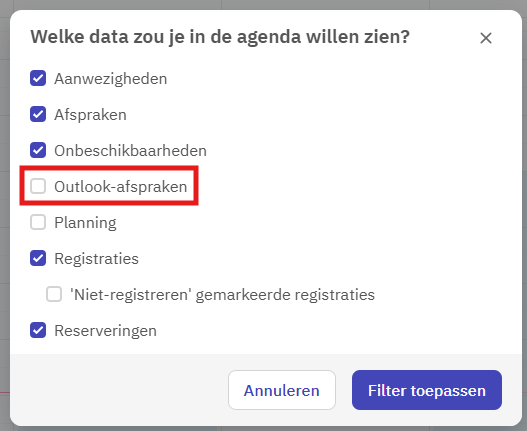Click the Registraties label text

[96, 259]
